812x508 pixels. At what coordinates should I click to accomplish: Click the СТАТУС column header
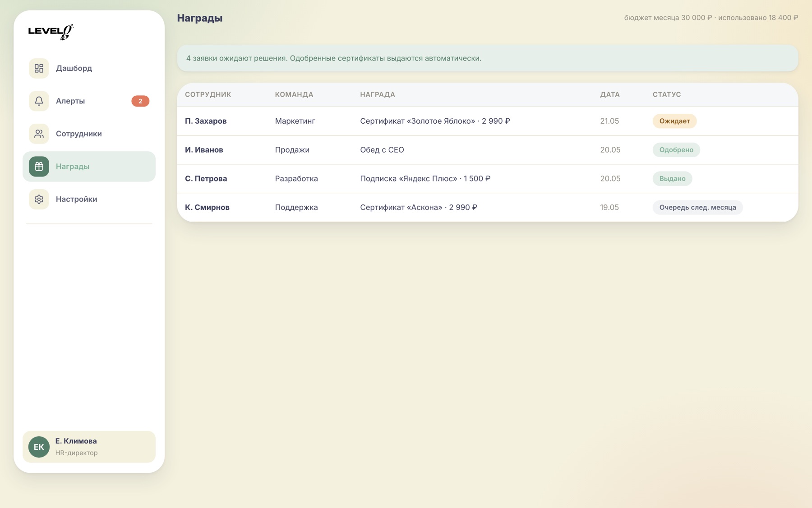pyautogui.click(x=667, y=94)
